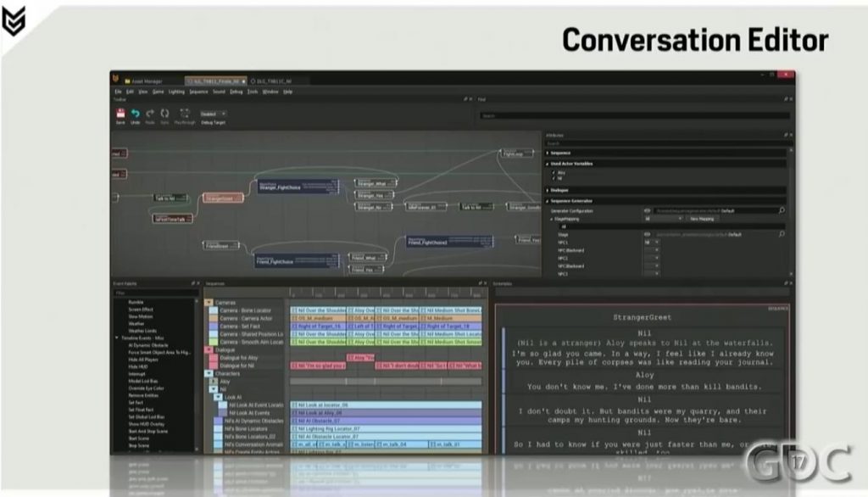
Task: Select the Nil Lighting Rig Locator_07 clip
Action: [386, 428]
